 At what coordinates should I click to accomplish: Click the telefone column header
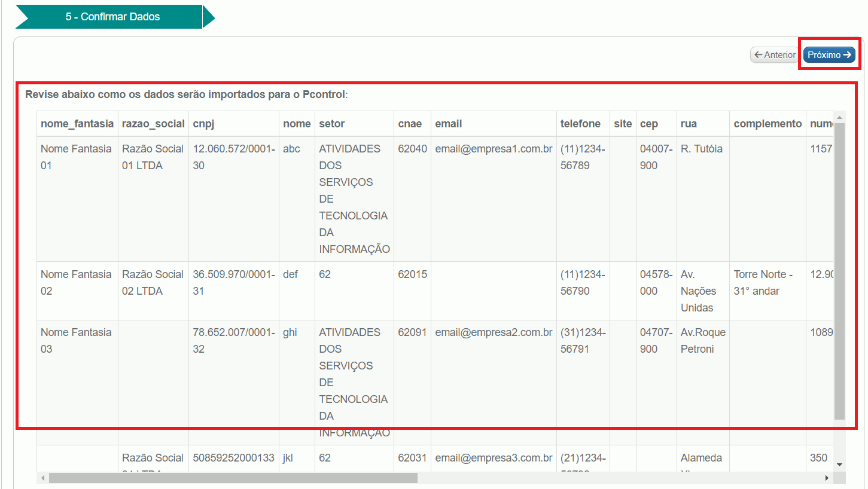(x=583, y=124)
